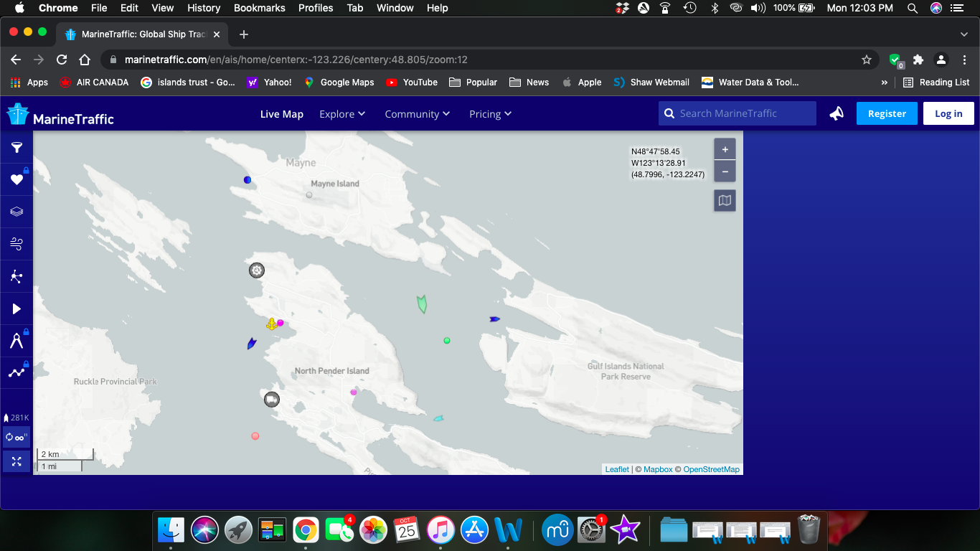Bookmark this page with star icon
The height and width of the screenshot is (551, 980).
(x=867, y=60)
